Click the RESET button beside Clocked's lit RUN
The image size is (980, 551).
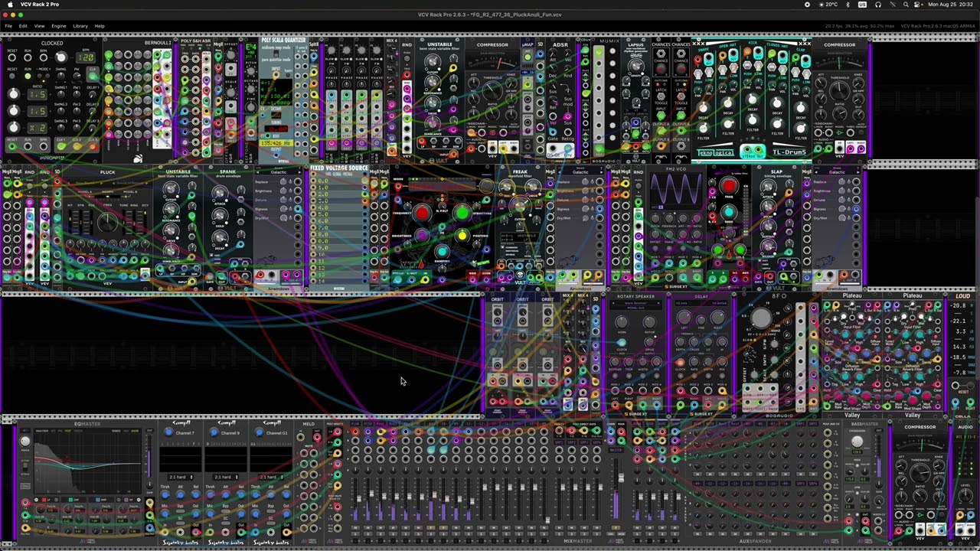point(12,76)
